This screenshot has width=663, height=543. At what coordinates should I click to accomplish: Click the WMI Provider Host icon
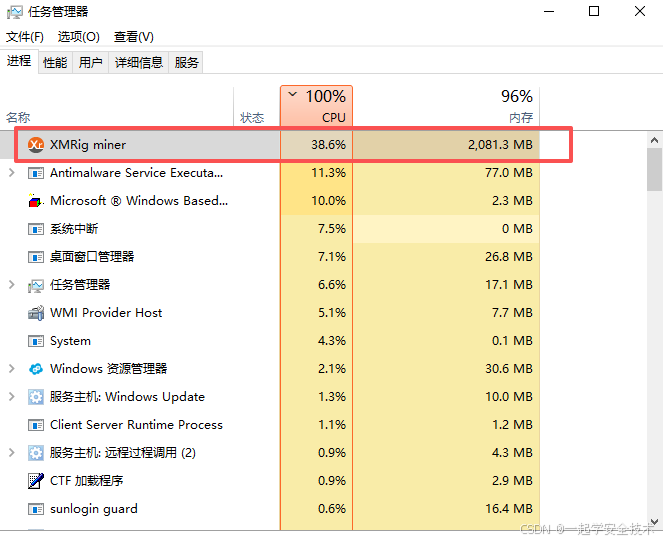click(36, 313)
